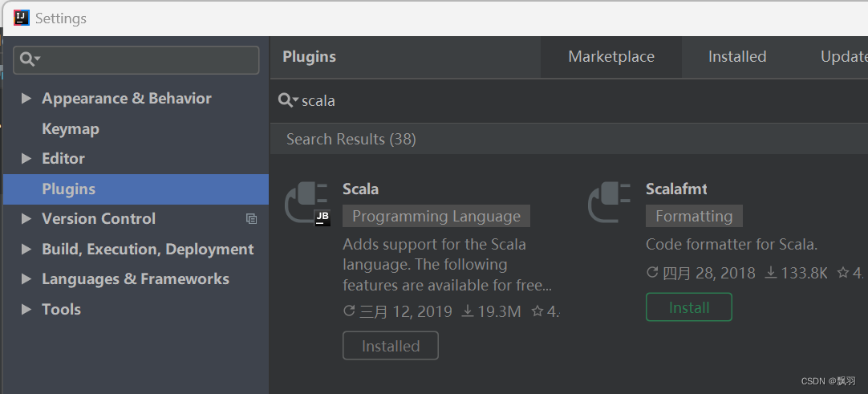Open plugin search options magnifier icon

[288, 100]
